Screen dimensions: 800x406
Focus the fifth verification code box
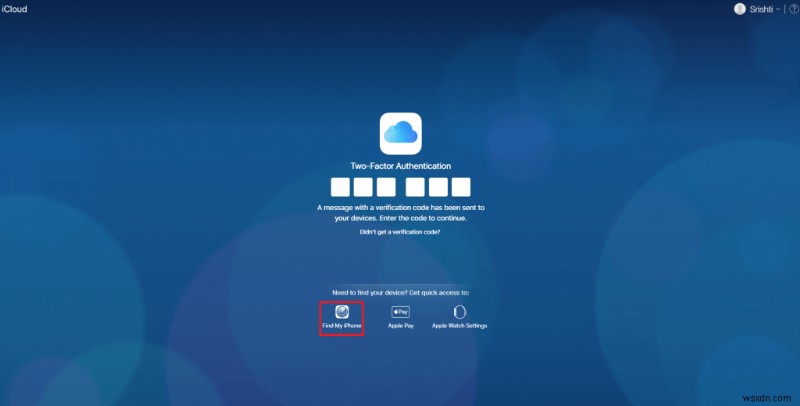pyautogui.click(x=438, y=187)
